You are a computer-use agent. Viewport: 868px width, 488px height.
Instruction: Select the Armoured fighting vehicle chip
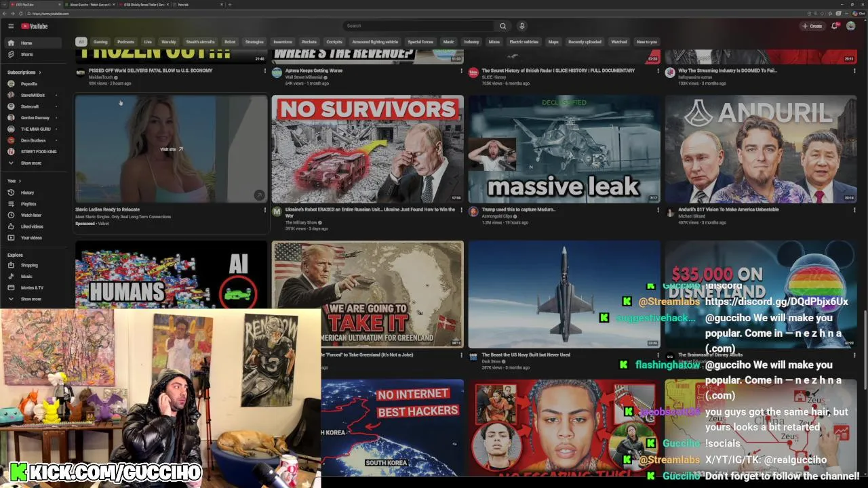[x=375, y=42]
